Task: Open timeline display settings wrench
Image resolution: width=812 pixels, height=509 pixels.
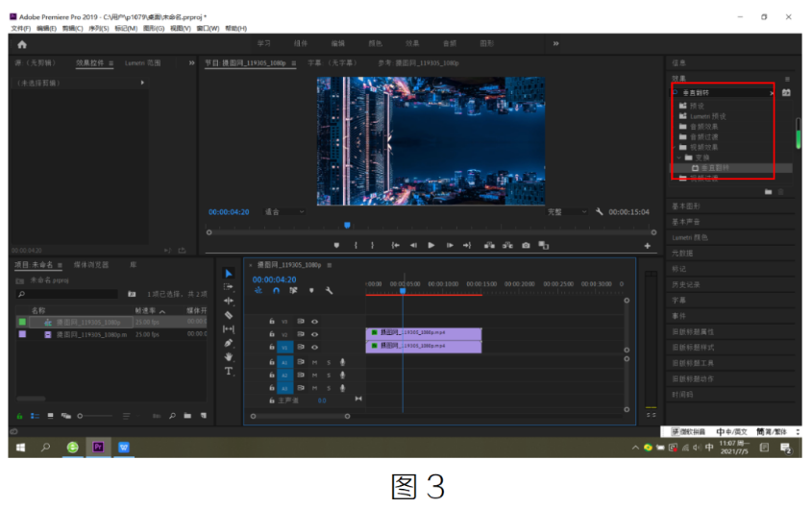Action: pyautogui.click(x=329, y=290)
